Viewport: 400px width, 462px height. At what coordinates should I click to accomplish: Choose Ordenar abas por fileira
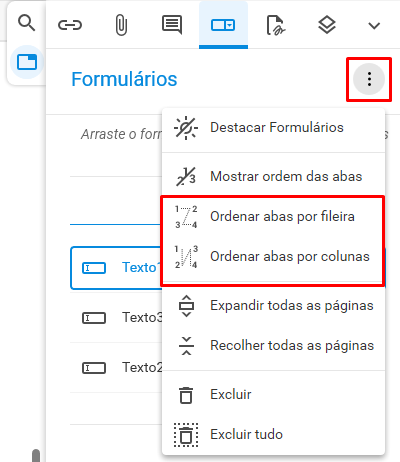pos(273,217)
